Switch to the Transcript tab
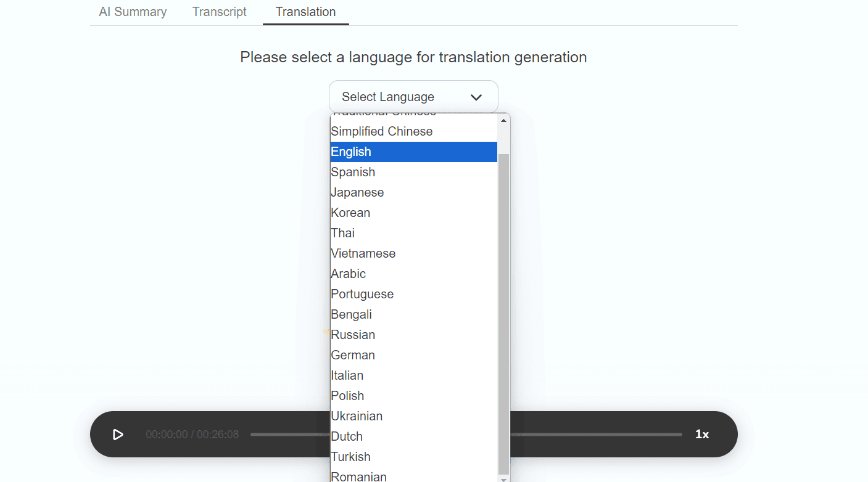 [219, 12]
